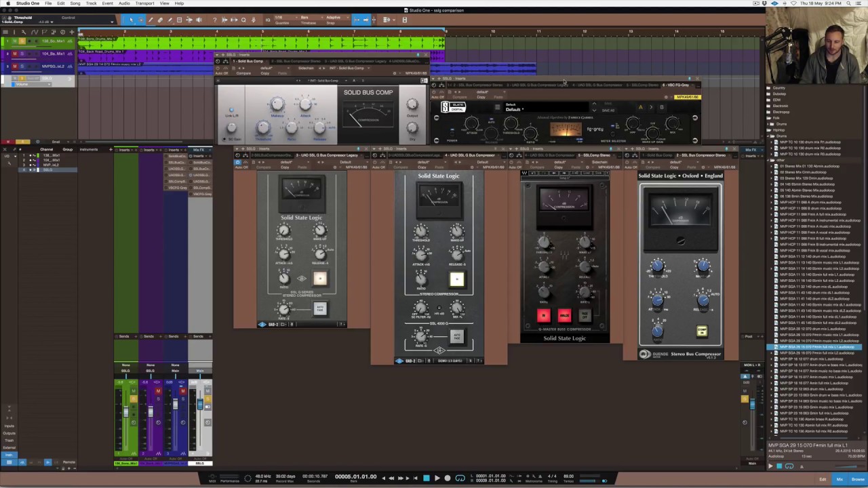This screenshot has height=488, width=868.
Task: Open the Browse view button at bottom right
Action: 858,480
